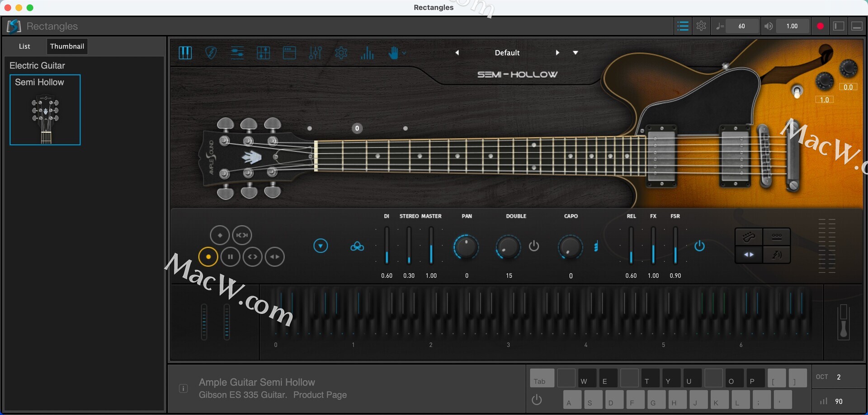Viewport: 868px width, 415px height.
Task: Open the blue circled down-arrow menu
Action: pos(321,246)
